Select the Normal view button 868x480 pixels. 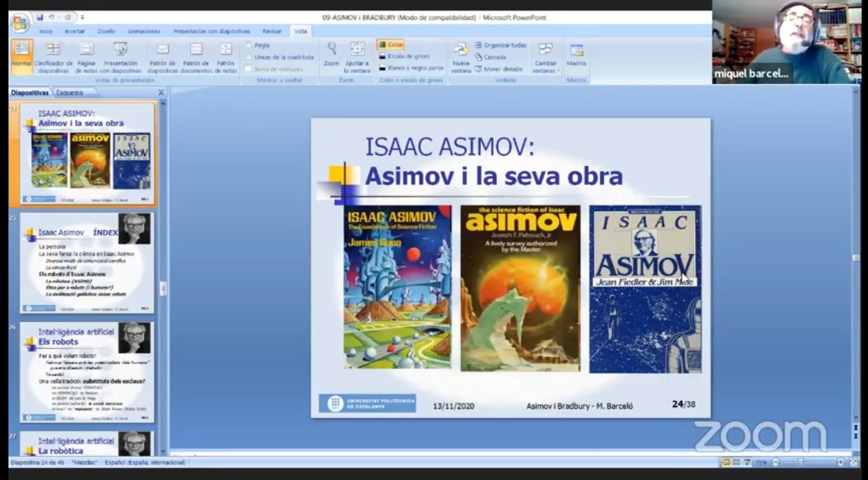(22, 56)
